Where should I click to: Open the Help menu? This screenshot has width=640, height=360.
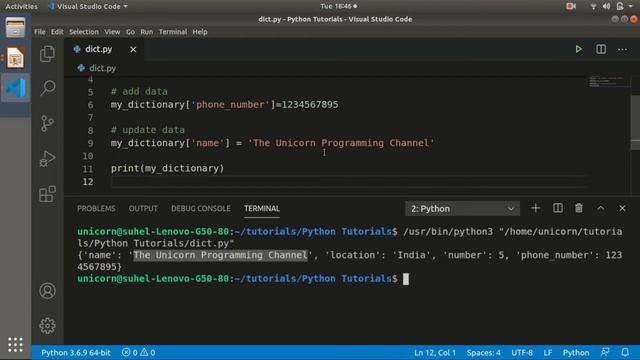200,32
